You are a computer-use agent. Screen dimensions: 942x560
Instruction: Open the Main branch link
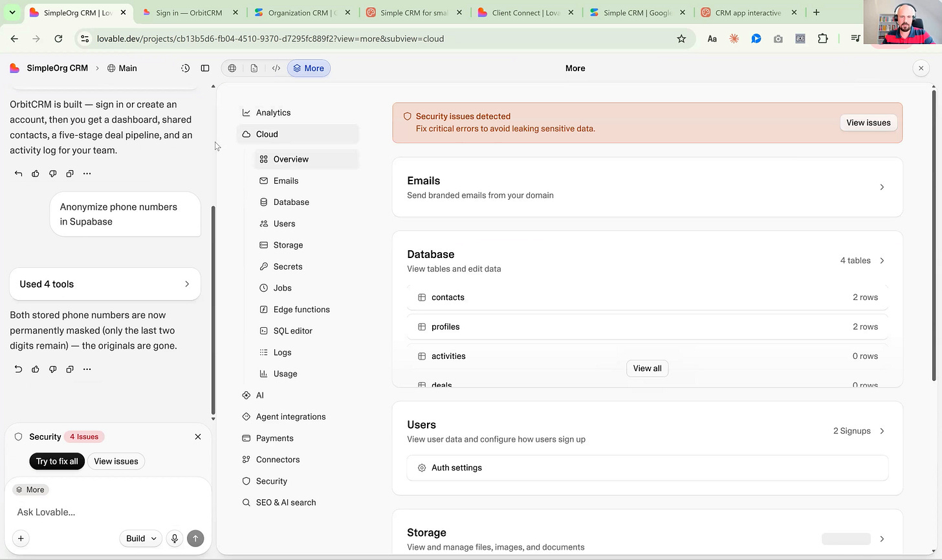(x=122, y=68)
